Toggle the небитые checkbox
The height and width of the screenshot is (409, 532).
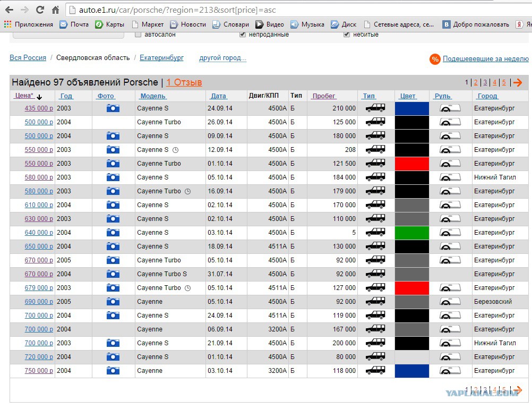click(346, 35)
